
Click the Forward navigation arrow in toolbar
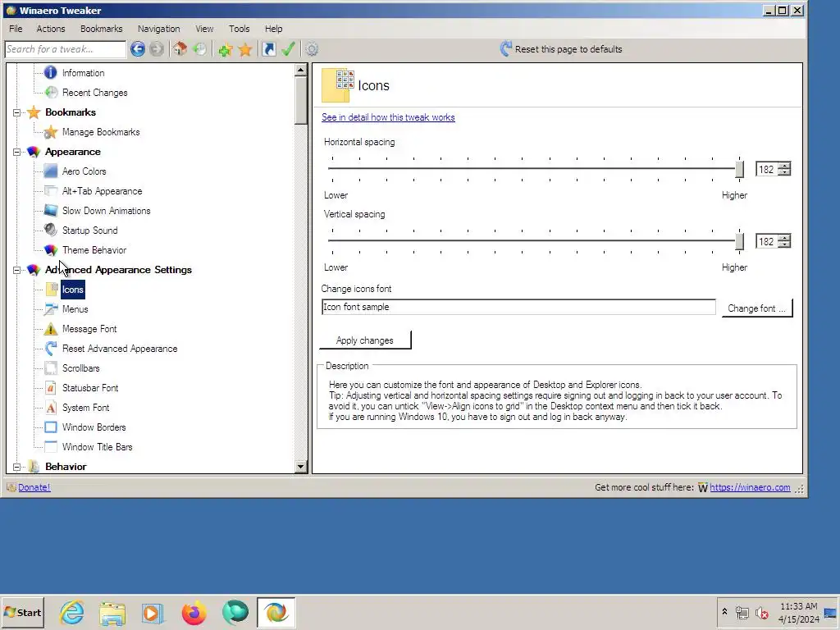point(157,49)
